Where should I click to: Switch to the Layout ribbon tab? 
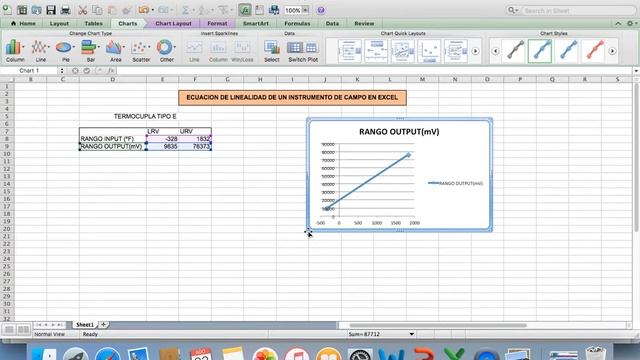pyautogui.click(x=59, y=24)
